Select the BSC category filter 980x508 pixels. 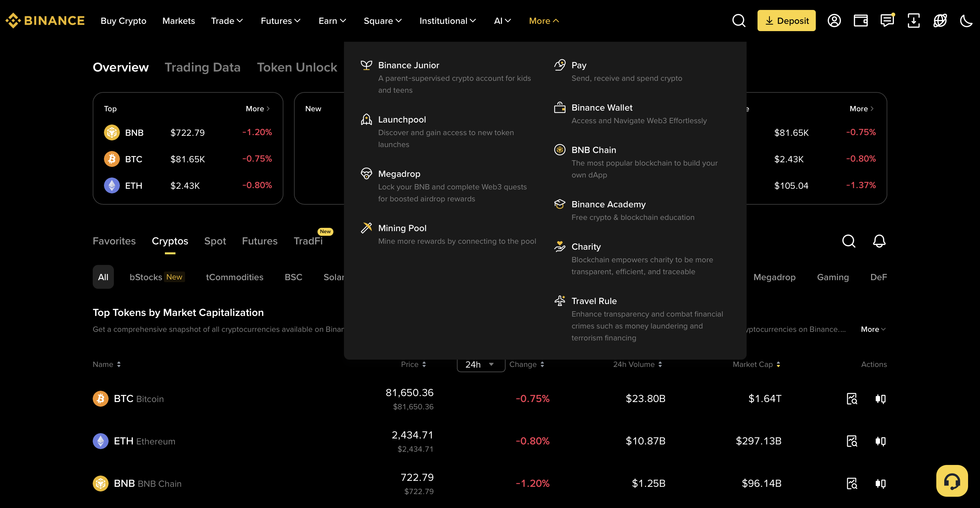click(293, 277)
